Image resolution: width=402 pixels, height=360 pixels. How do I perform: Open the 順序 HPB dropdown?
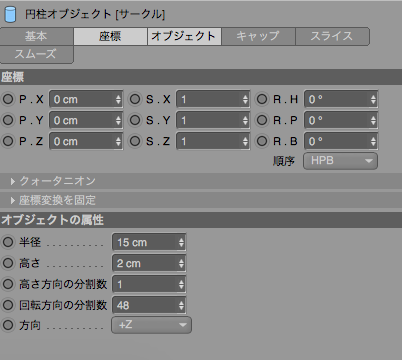point(340,161)
